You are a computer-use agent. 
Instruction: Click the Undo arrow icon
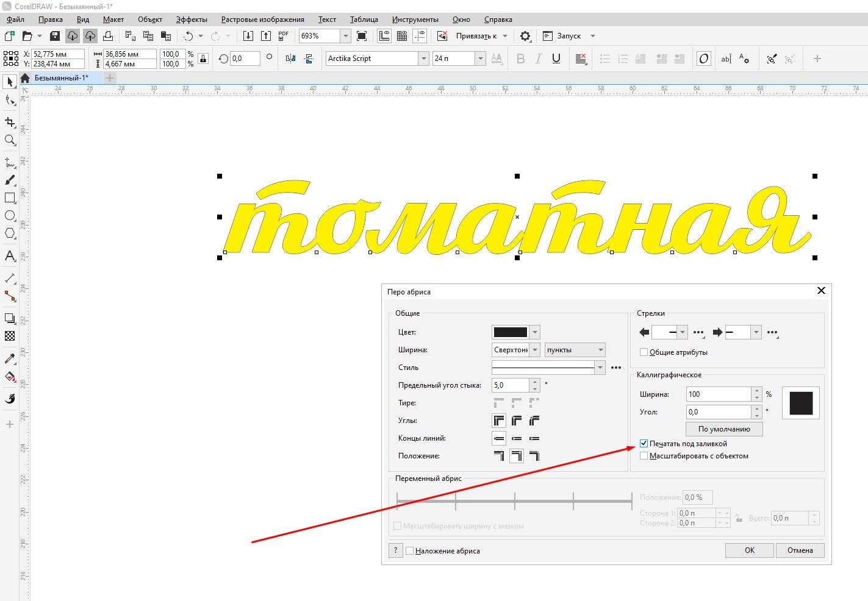[188, 36]
